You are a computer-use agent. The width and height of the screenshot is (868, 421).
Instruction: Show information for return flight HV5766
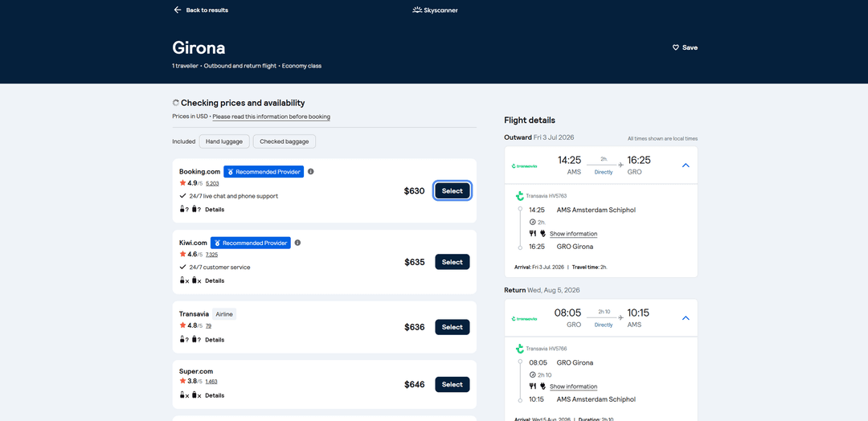coord(574,386)
